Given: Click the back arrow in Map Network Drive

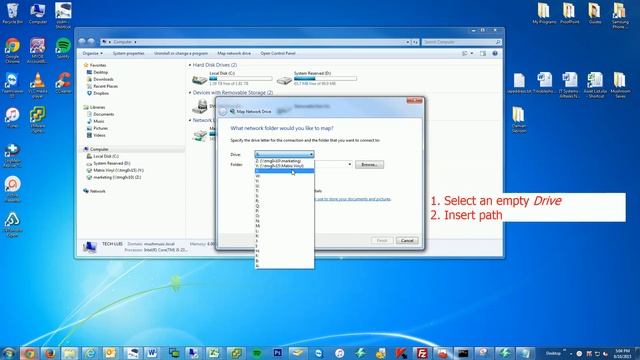Looking at the screenshot, I should click(x=223, y=111).
